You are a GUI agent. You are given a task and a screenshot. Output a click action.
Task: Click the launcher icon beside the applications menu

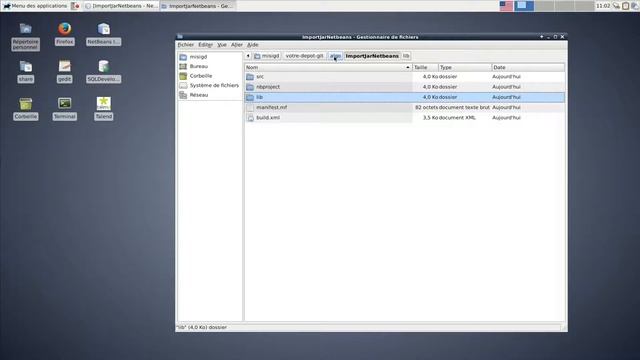pos(75,6)
